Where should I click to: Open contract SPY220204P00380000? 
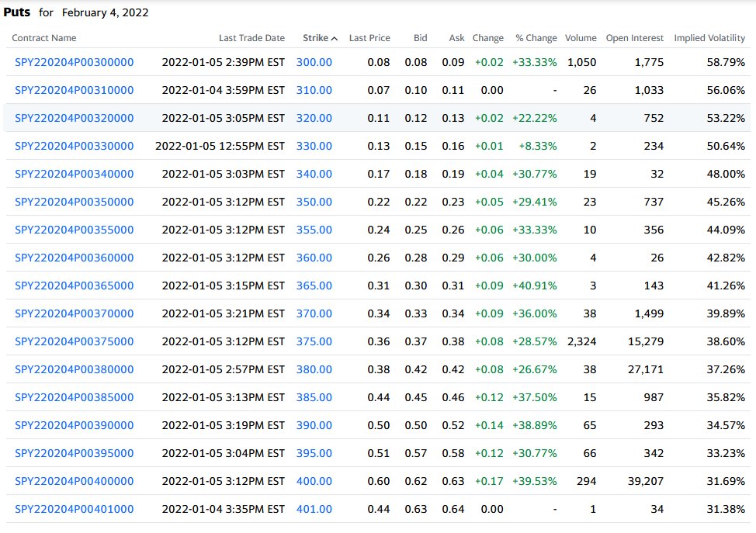[75, 369]
